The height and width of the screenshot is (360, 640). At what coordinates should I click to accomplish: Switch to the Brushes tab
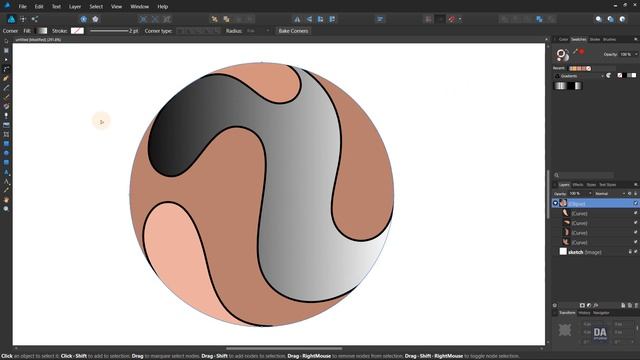point(609,40)
